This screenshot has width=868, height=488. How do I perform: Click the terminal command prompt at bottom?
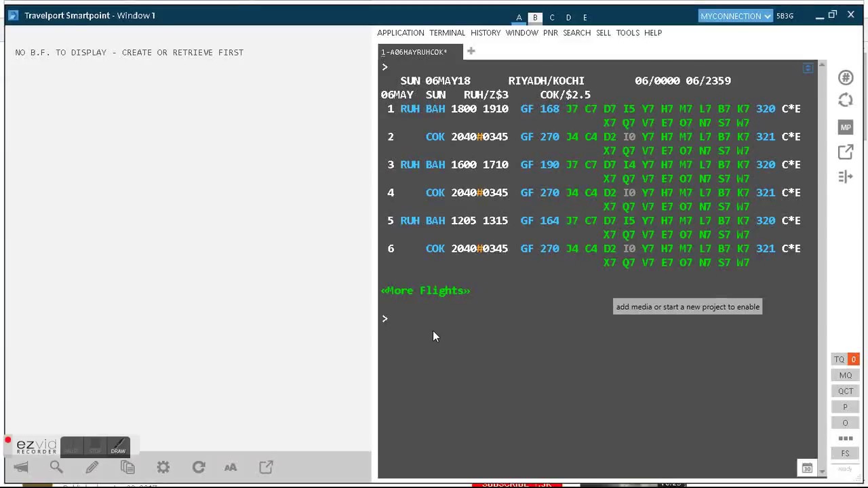(384, 319)
